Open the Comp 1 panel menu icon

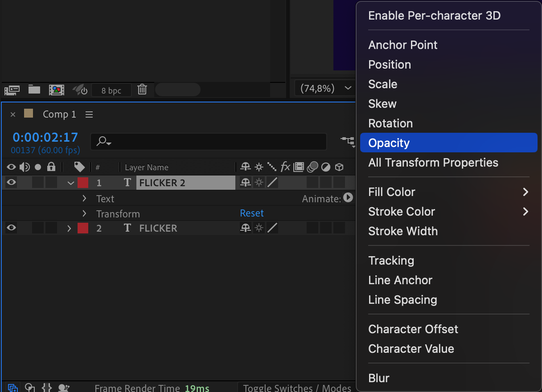pos(89,114)
